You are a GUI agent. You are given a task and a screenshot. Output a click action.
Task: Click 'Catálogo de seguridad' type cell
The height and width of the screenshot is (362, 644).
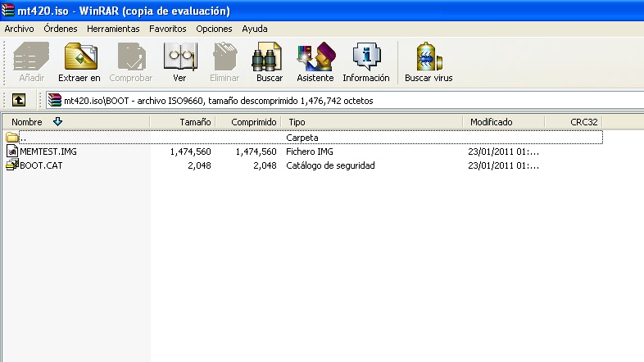click(330, 165)
